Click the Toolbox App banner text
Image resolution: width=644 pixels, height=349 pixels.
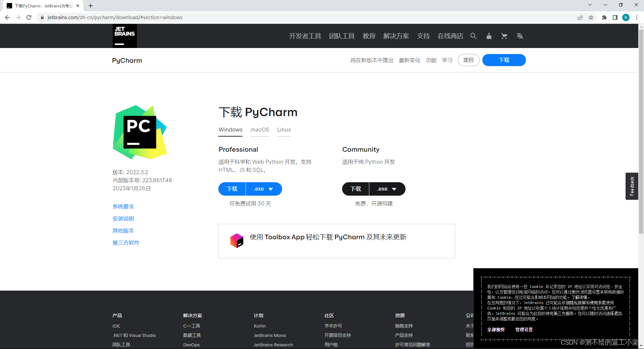pyautogui.click(x=328, y=237)
